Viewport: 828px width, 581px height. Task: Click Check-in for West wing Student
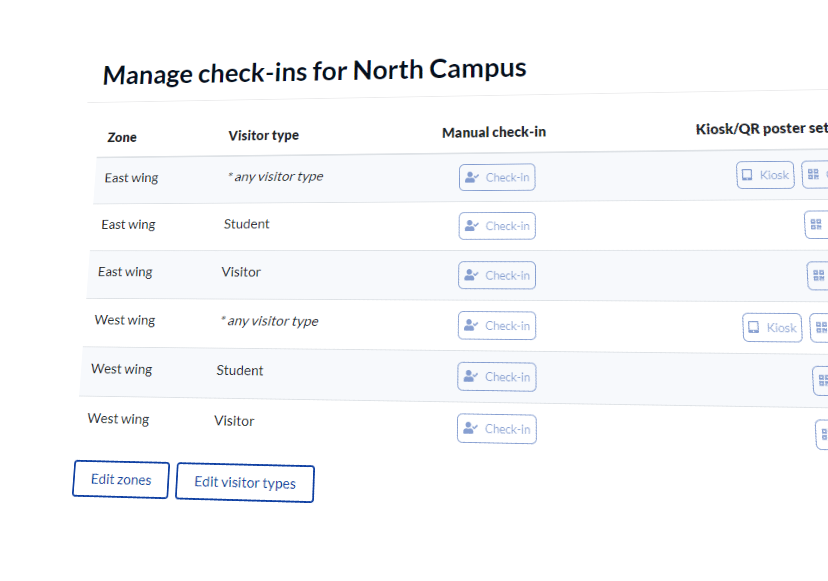496,377
